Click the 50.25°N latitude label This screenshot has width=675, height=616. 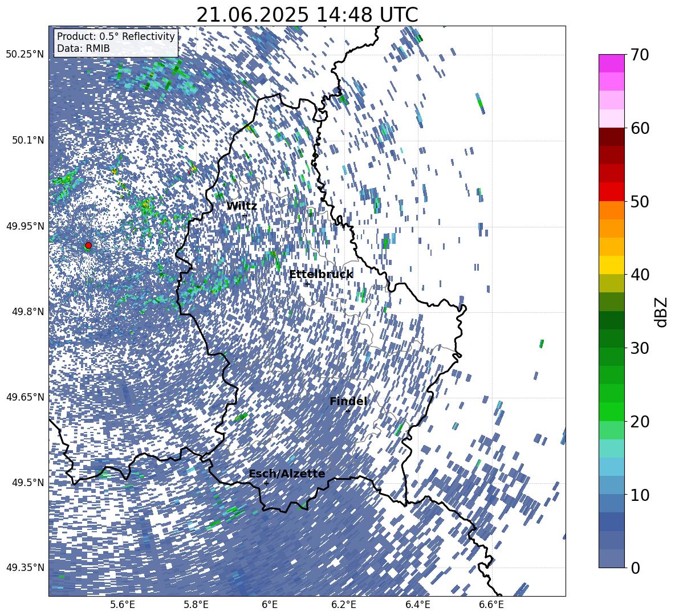click(25, 55)
